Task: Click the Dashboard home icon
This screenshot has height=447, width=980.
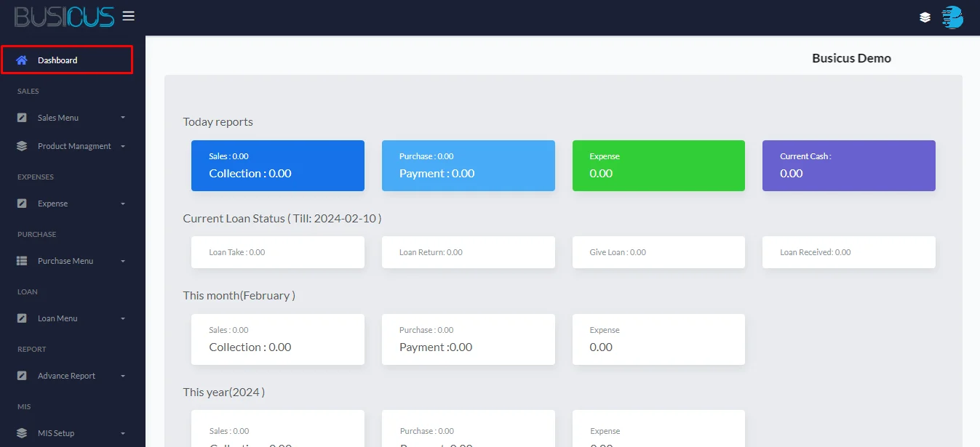Action: pos(22,60)
